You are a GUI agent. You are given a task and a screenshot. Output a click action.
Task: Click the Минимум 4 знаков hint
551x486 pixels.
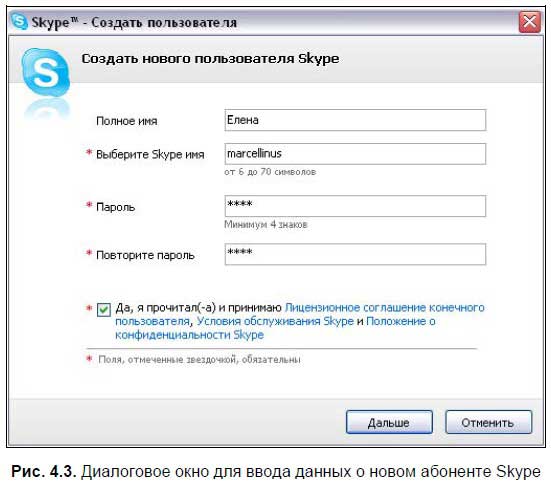pyautogui.click(x=266, y=224)
